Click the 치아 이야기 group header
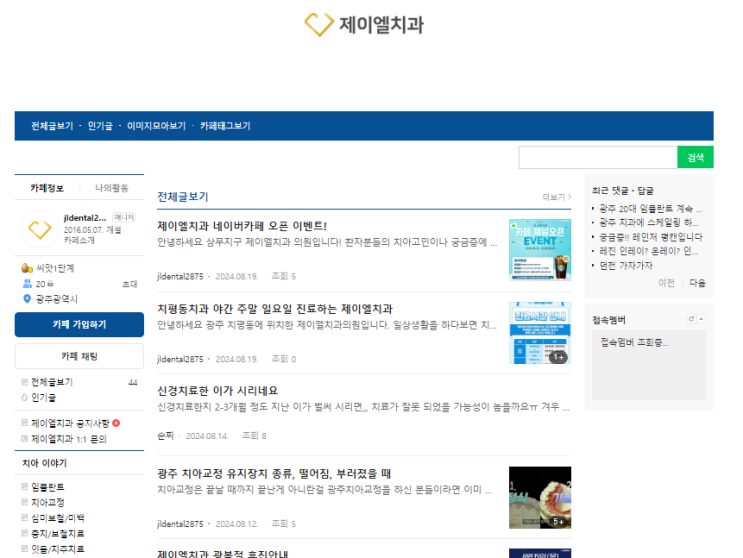This screenshot has height=558, width=743. click(x=45, y=463)
